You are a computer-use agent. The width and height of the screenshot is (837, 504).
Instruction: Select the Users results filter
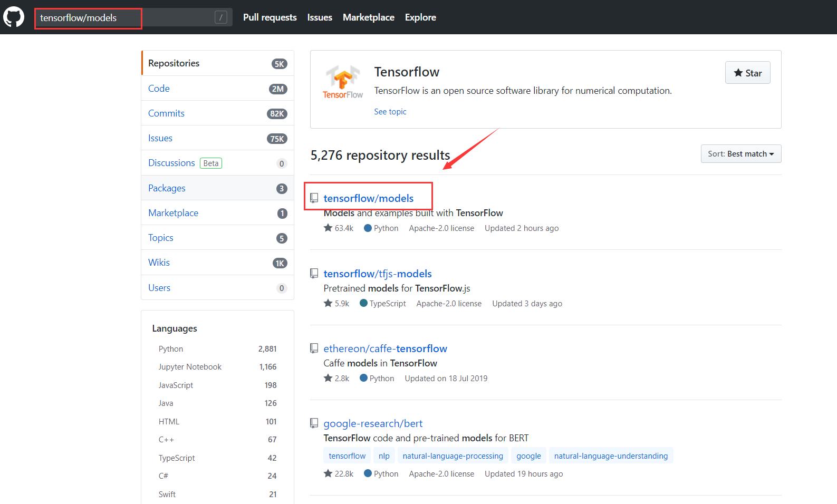click(217, 288)
